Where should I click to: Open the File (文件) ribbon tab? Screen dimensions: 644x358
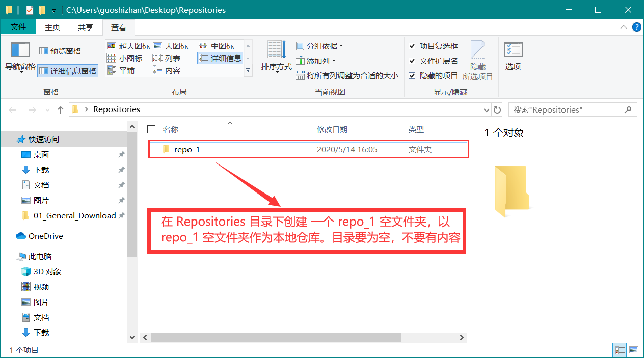[18, 27]
